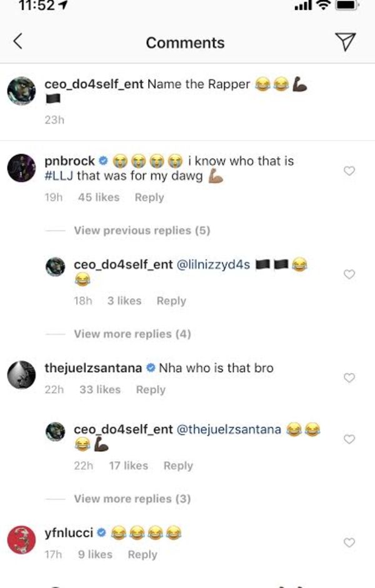Heart the reply mentioning @lilnizzyd4s
This screenshot has width=375, height=588.
(x=349, y=274)
